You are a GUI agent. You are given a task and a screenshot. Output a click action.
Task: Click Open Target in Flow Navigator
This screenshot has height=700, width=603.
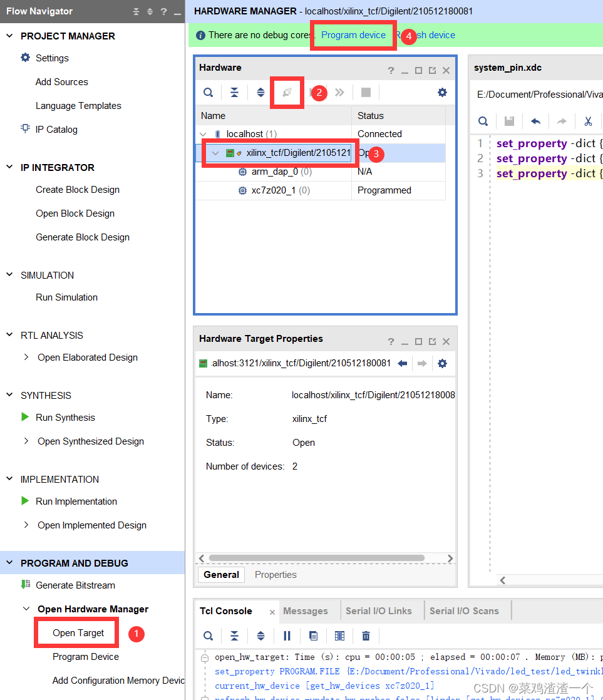pos(78,632)
